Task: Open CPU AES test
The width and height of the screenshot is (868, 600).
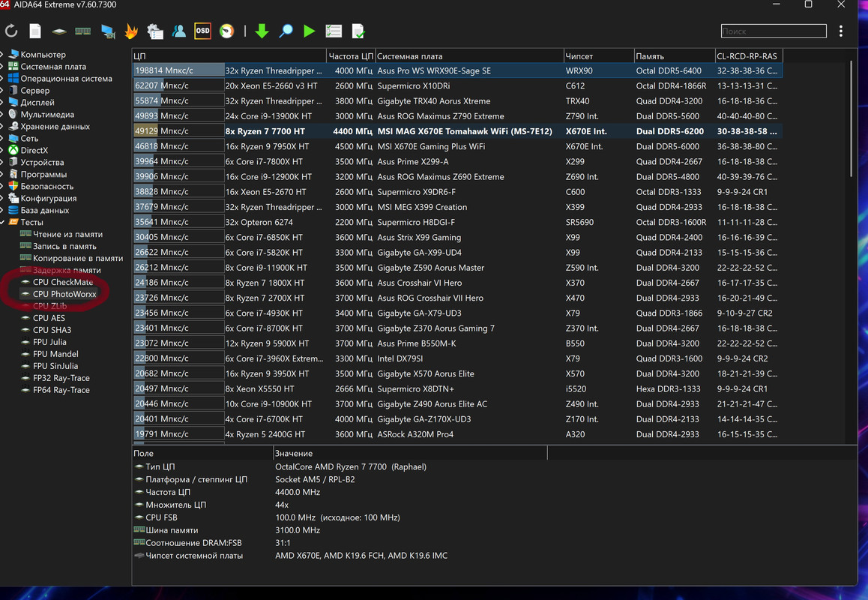Action: point(49,318)
